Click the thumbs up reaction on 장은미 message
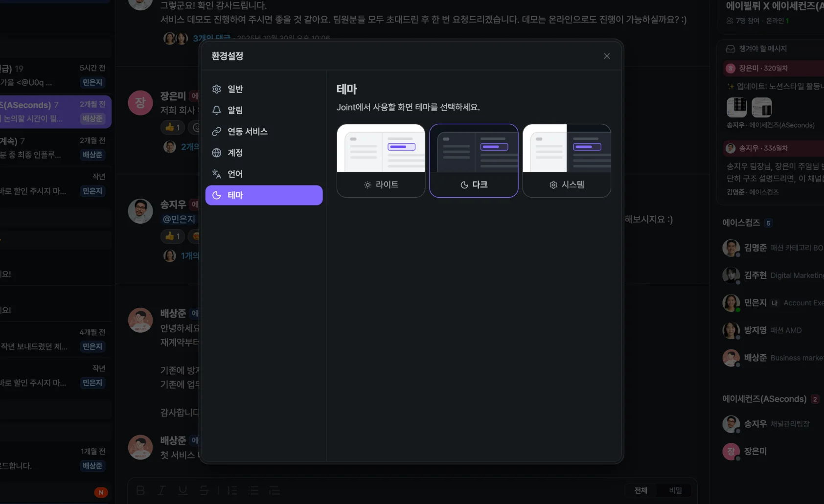824x504 pixels. pos(173,127)
